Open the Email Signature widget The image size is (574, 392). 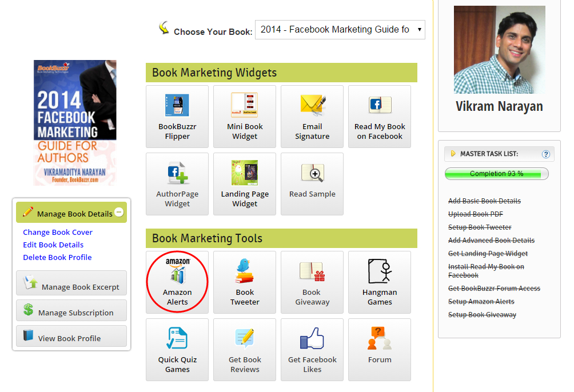click(312, 117)
